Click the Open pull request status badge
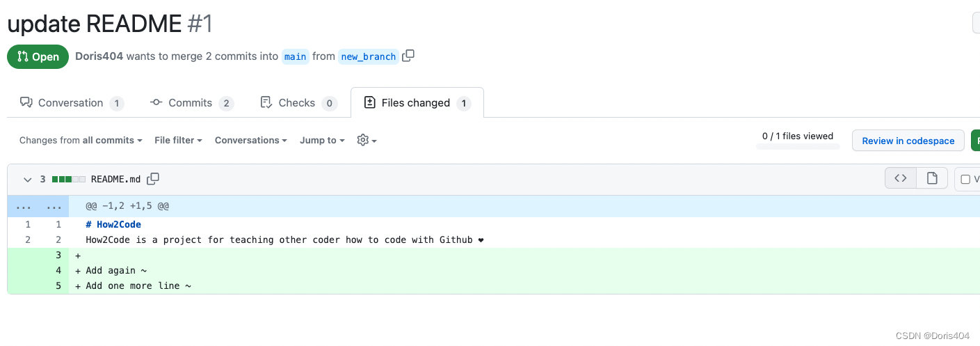The image size is (980, 346). pos(38,57)
